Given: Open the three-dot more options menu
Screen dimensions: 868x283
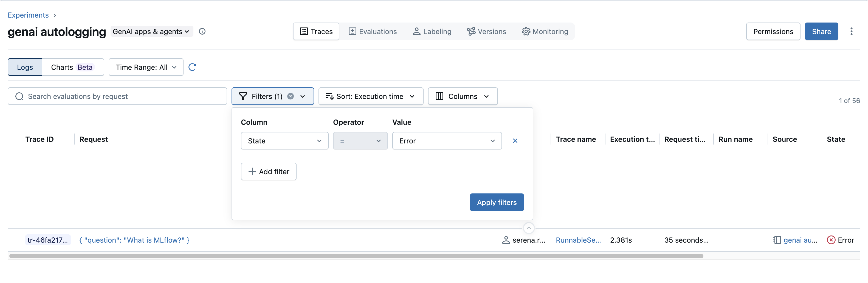Looking at the screenshot, I should [851, 31].
